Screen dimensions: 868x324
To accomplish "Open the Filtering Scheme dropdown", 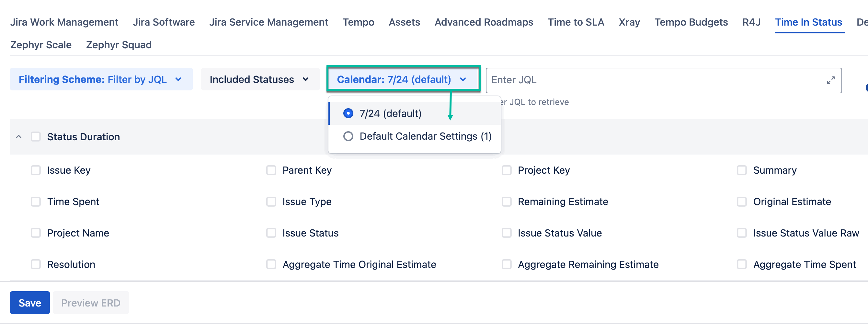I will 101,79.
